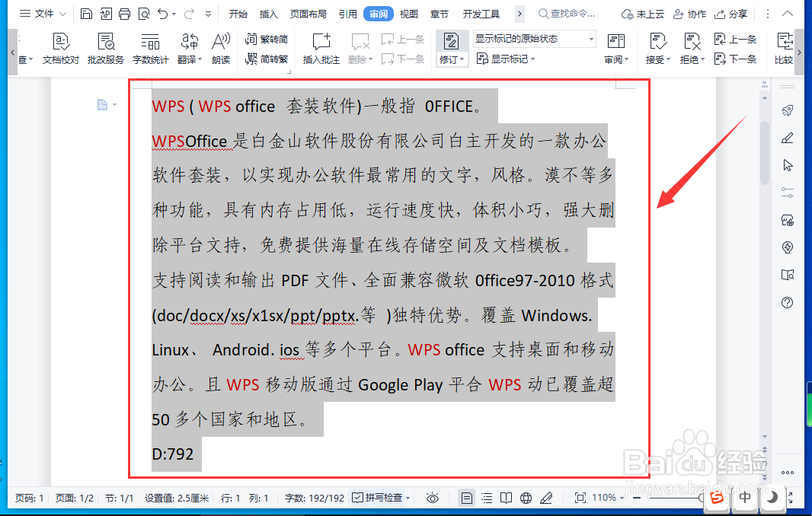Switch to the 插入 tab
The width and height of the screenshot is (812, 516).
click(268, 14)
